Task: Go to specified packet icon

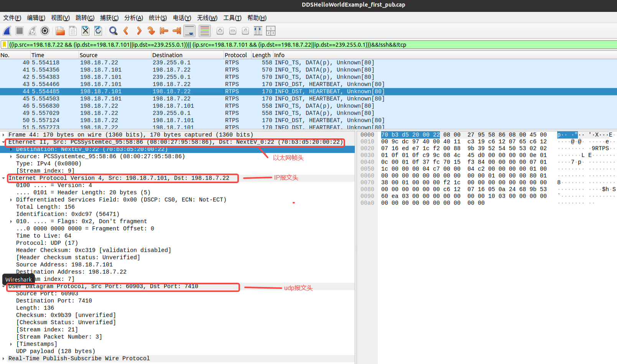Action: [151, 31]
